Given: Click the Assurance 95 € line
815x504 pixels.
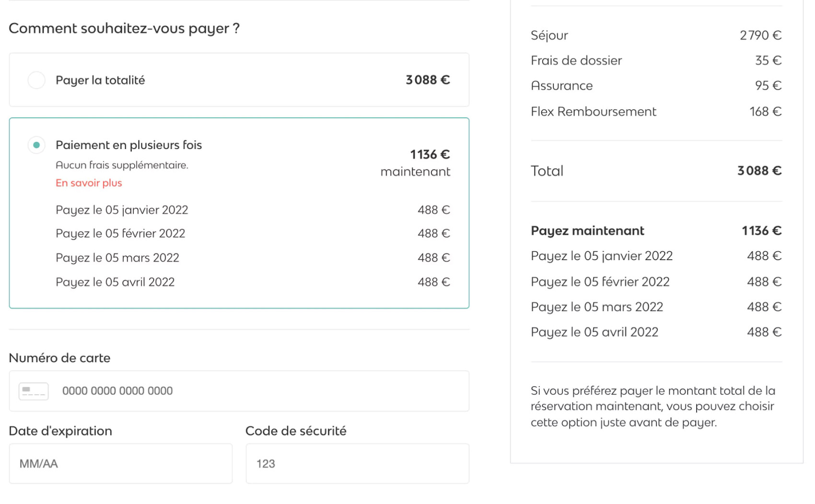Looking at the screenshot, I should pyautogui.click(x=652, y=85).
